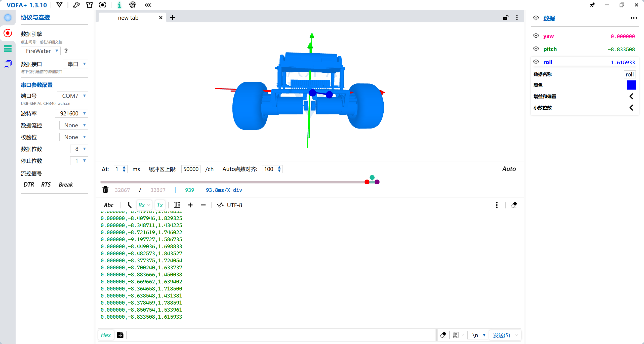Open the \n line ending dropdown

pyautogui.click(x=478, y=335)
